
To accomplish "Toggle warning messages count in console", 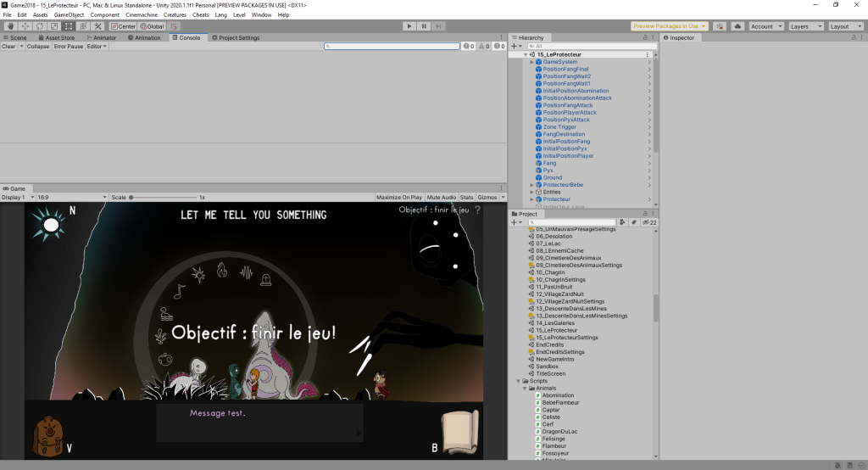I will click(484, 47).
